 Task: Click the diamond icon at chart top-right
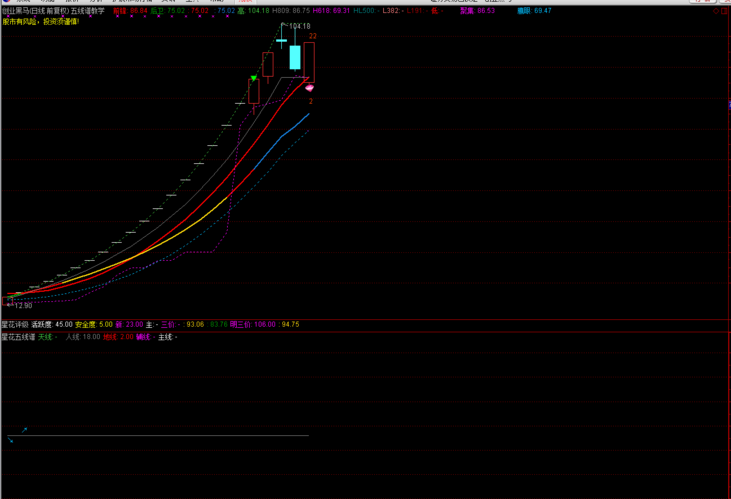[716, 11]
